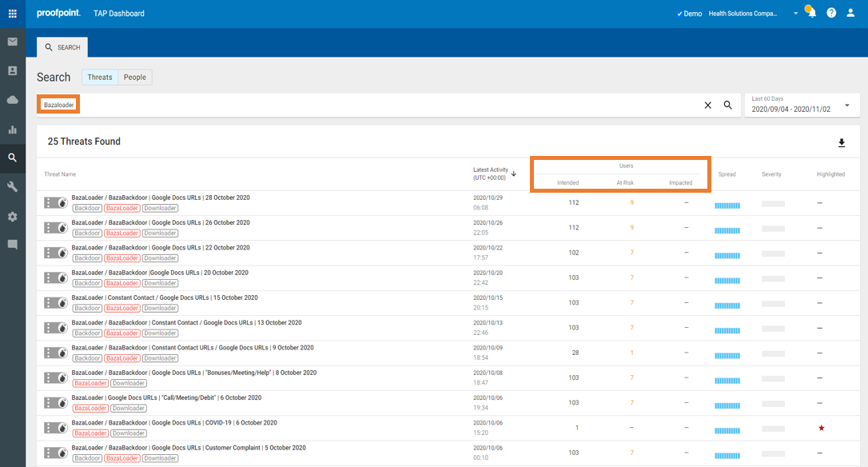Run search with magnifier icon in search bar
Screen dimensions: 868x467
click(x=728, y=106)
